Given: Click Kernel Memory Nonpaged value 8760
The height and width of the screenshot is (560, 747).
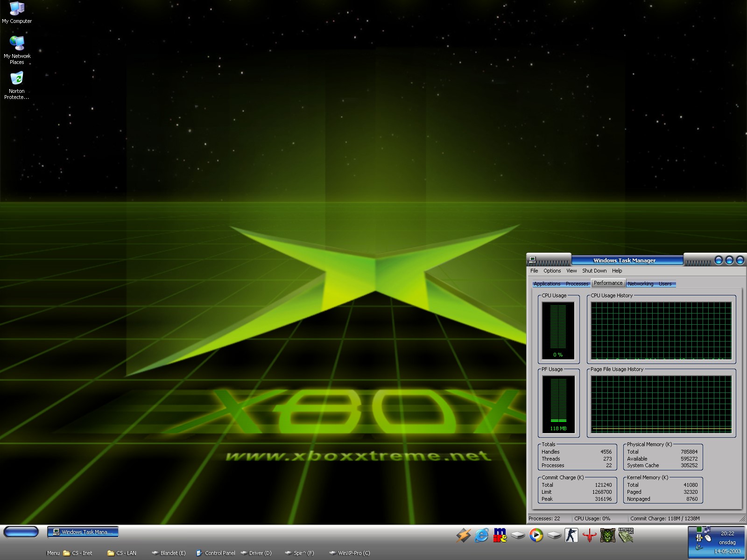Looking at the screenshot, I should click(x=692, y=499).
